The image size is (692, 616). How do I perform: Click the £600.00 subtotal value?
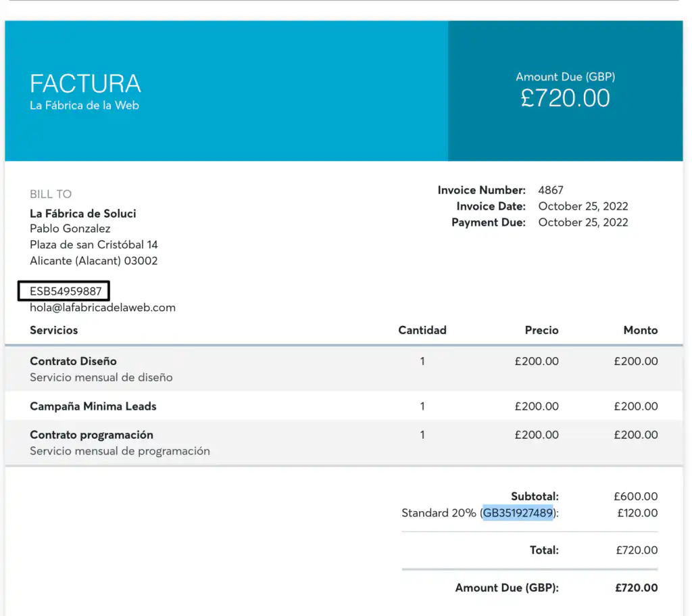636,496
